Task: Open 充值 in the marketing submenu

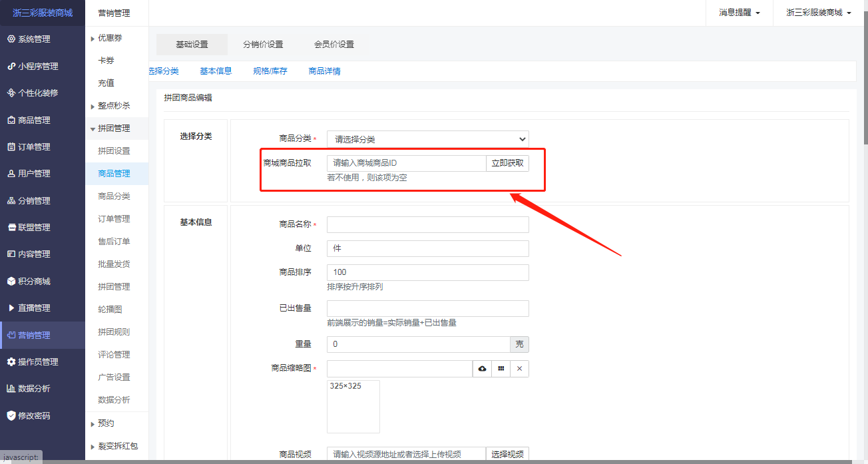Action: click(x=107, y=83)
